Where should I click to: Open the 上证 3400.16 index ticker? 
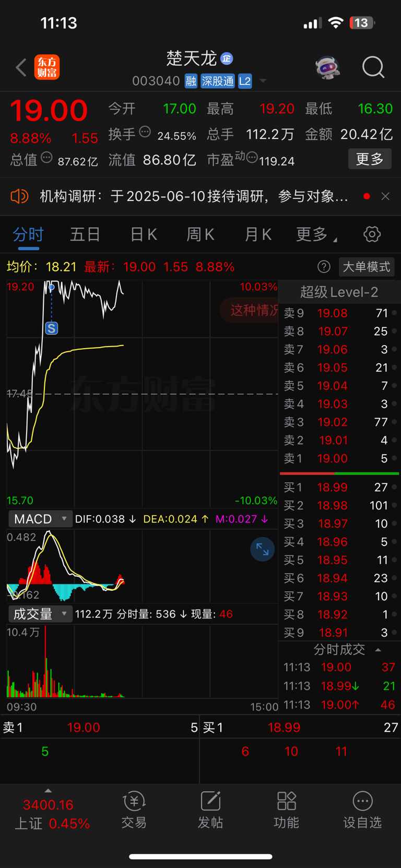(x=51, y=814)
